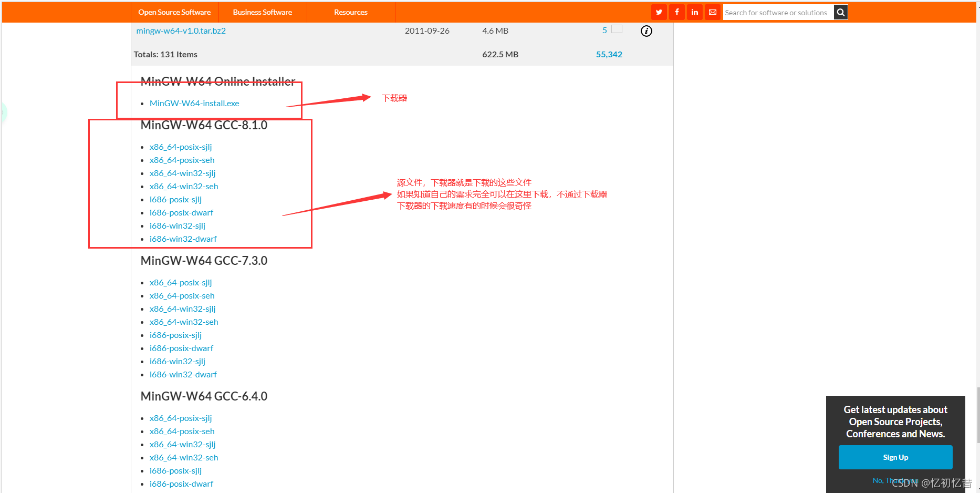Open GCC-7.3.0 i686-win32-dwarf link
This screenshot has height=493, width=980.
(183, 374)
